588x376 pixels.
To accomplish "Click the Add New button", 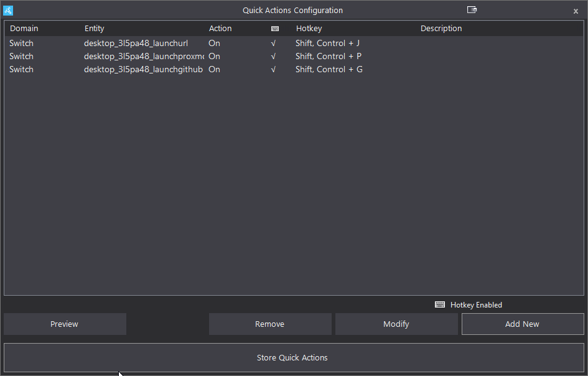I will (523, 324).
